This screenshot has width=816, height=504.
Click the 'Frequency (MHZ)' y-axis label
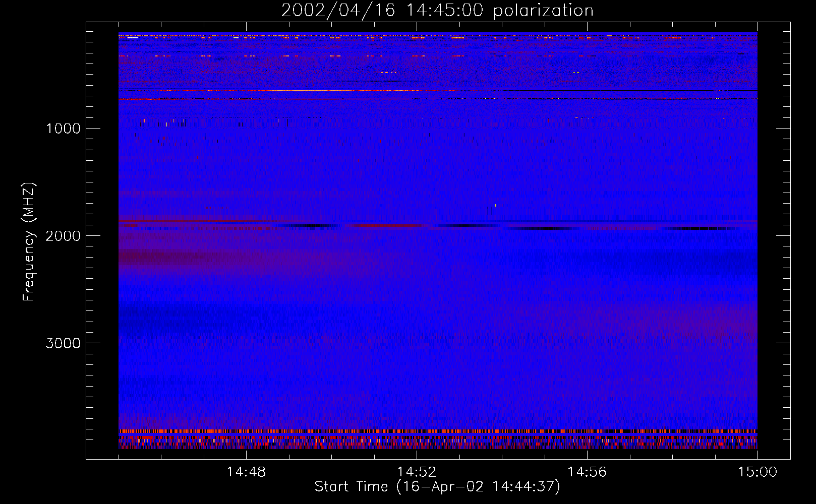click(x=29, y=242)
